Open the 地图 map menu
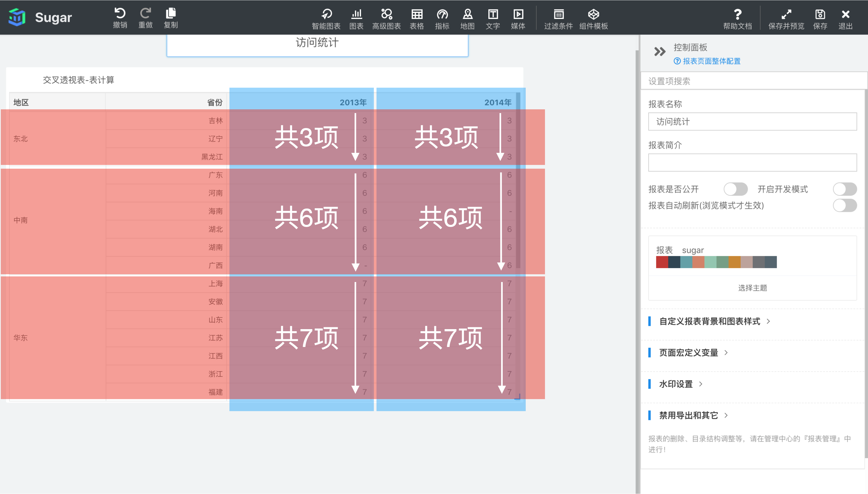 (467, 19)
